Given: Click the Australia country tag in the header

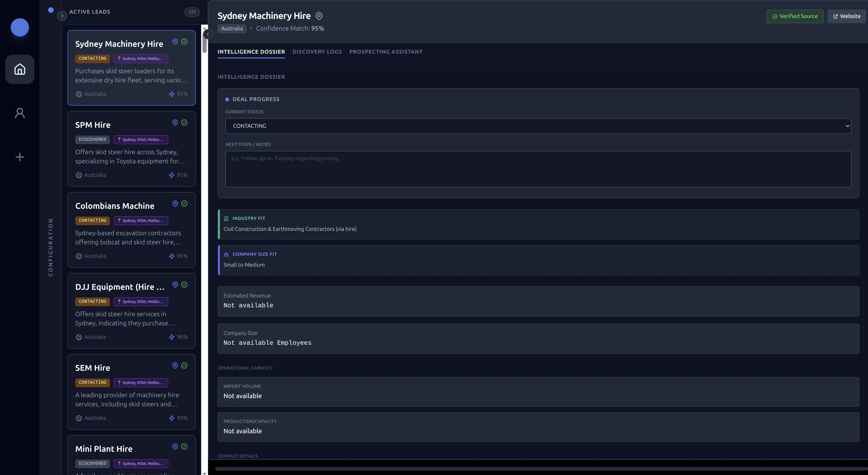Looking at the screenshot, I should coord(232,28).
